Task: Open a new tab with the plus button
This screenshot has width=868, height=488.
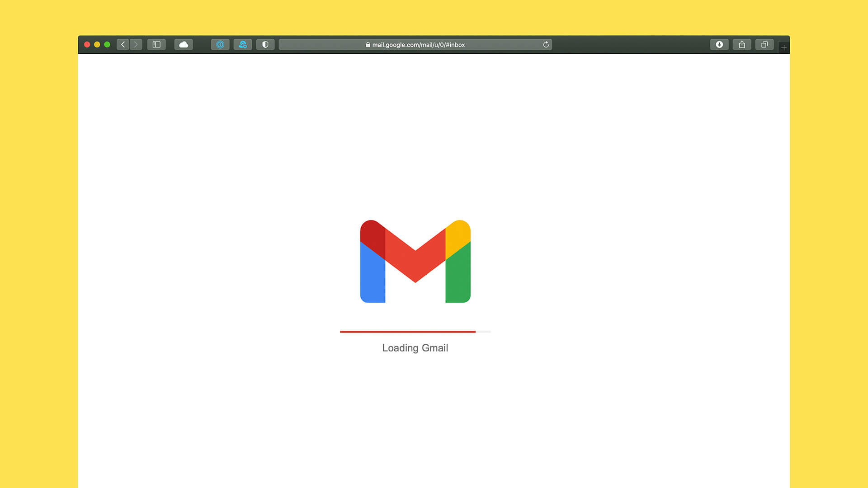Action: (x=783, y=47)
